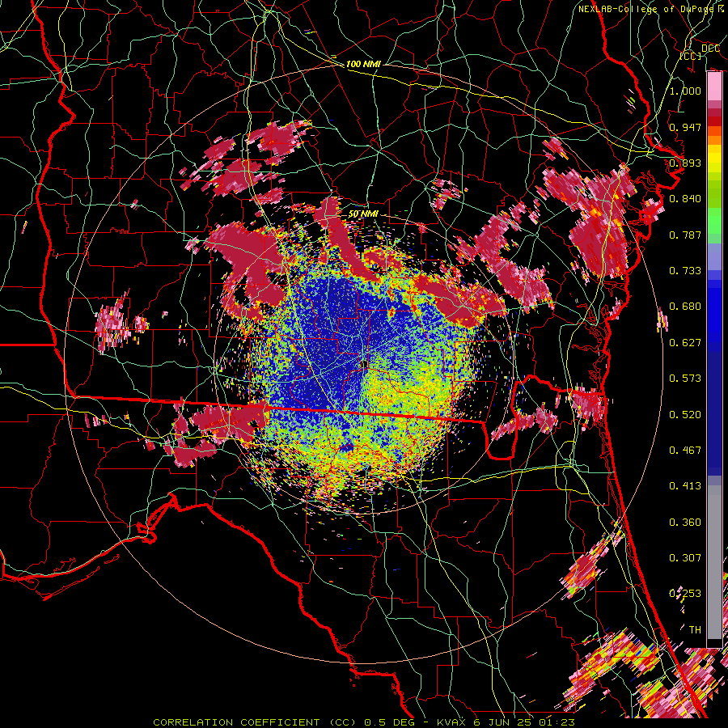The width and height of the screenshot is (728, 728).
Task: Click the 0.947 value on the scale
Action: point(685,127)
